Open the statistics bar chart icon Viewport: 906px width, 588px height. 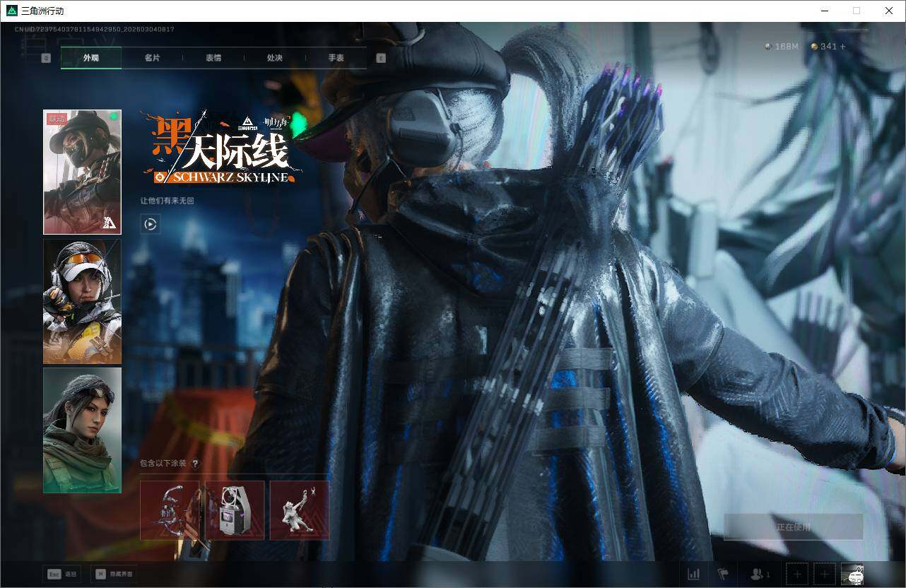[693, 574]
